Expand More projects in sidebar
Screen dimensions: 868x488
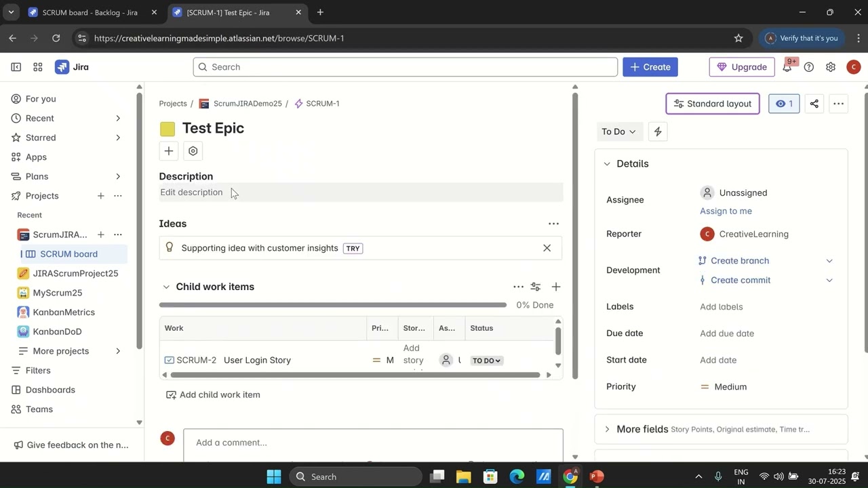pyautogui.click(x=118, y=351)
